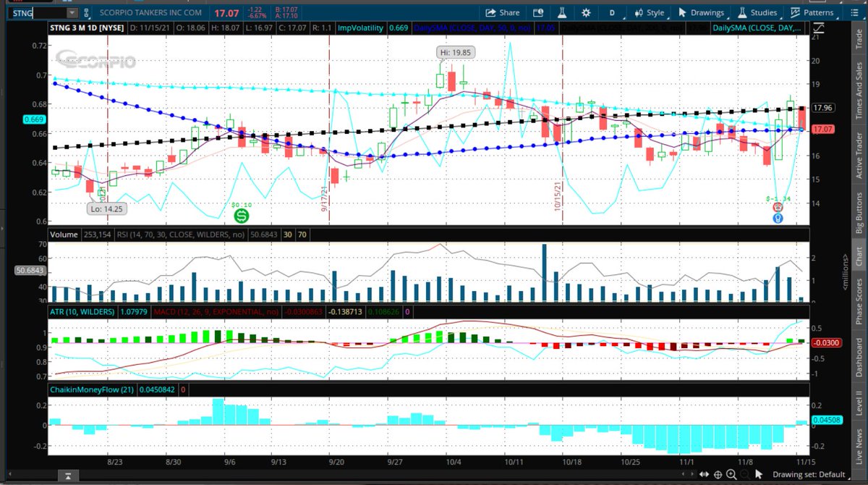Click the Hi: 19.85 price bubble
Screen dimensions: 868x485
456,53
